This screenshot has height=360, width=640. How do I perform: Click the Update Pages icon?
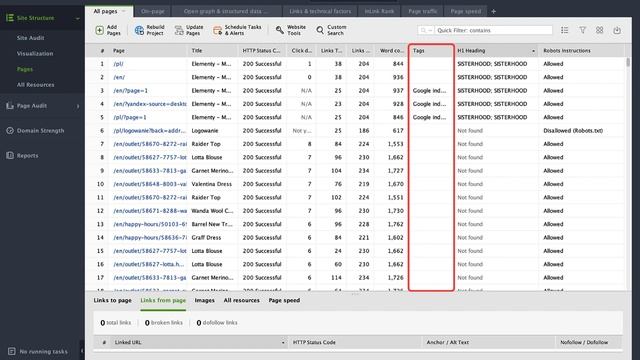(x=179, y=30)
